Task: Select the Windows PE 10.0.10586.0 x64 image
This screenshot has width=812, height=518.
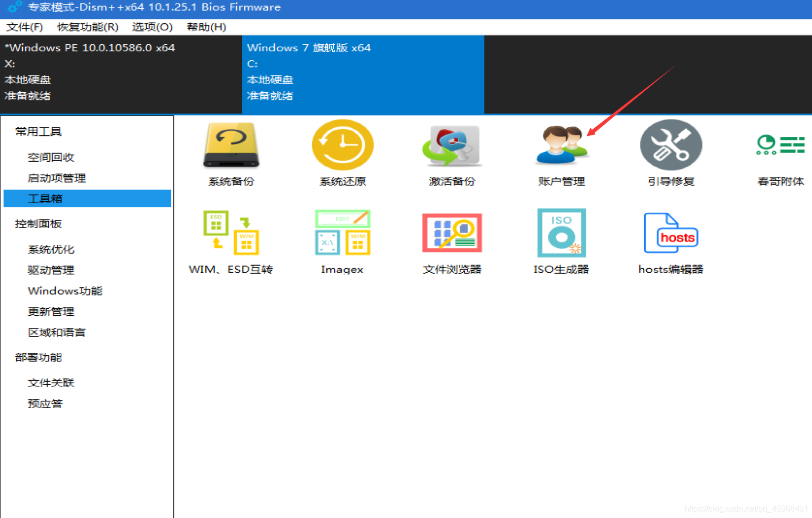Action: click(x=121, y=74)
